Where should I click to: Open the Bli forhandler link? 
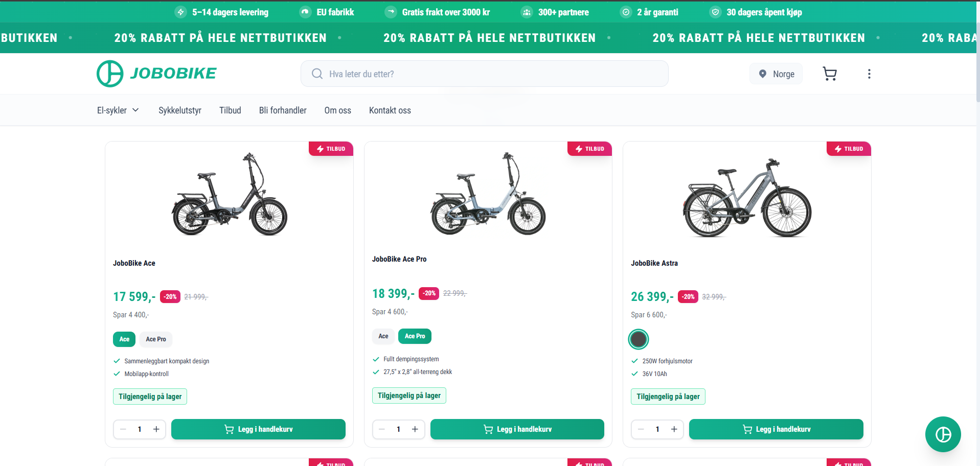pyautogui.click(x=283, y=110)
